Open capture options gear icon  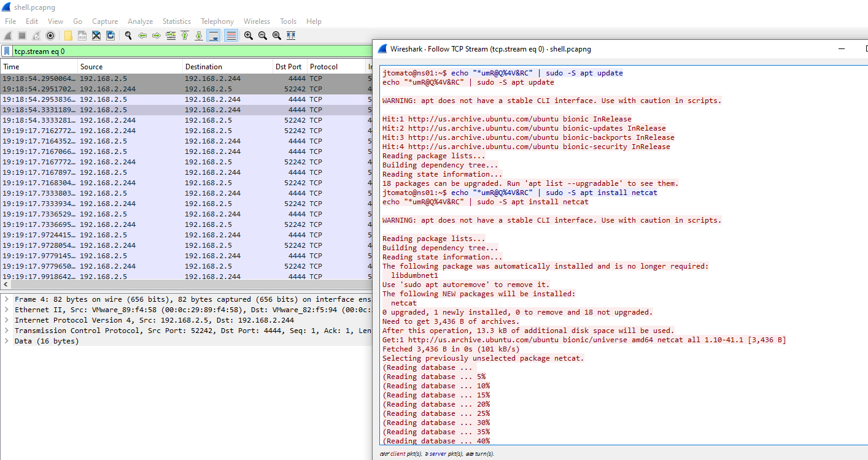coord(50,36)
